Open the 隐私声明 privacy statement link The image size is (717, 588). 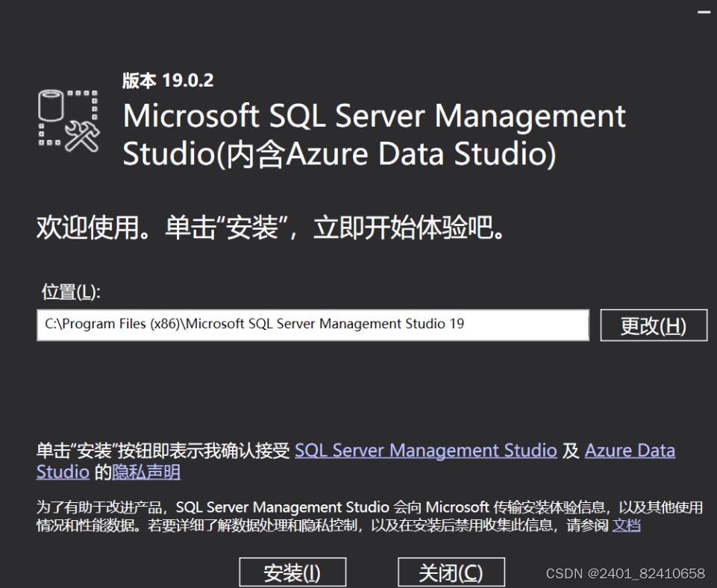146,472
